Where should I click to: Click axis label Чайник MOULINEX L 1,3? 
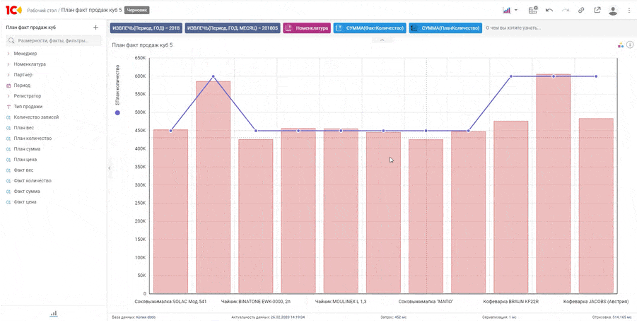[341, 302]
